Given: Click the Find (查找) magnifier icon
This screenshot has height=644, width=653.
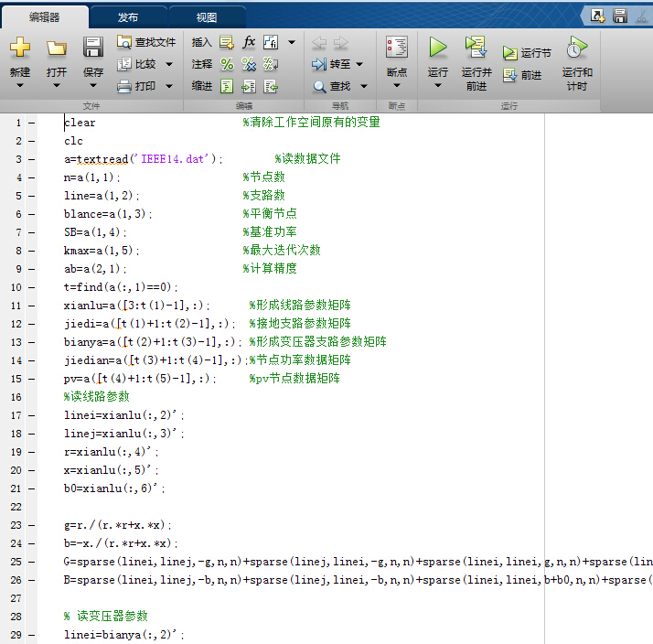Looking at the screenshot, I should 319,86.
